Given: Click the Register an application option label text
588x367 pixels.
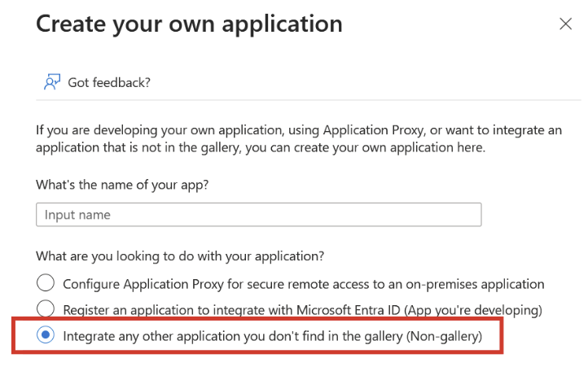Looking at the screenshot, I should pos(301,310).
